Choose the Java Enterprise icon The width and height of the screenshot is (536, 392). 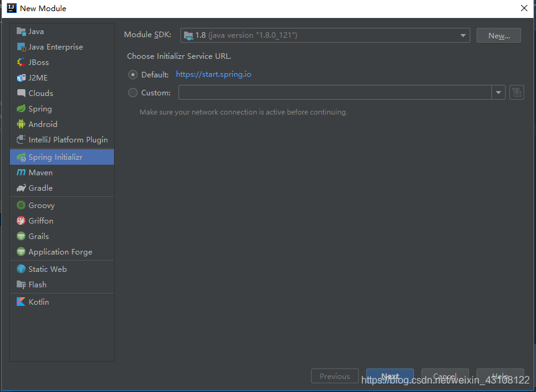[21, 47]
